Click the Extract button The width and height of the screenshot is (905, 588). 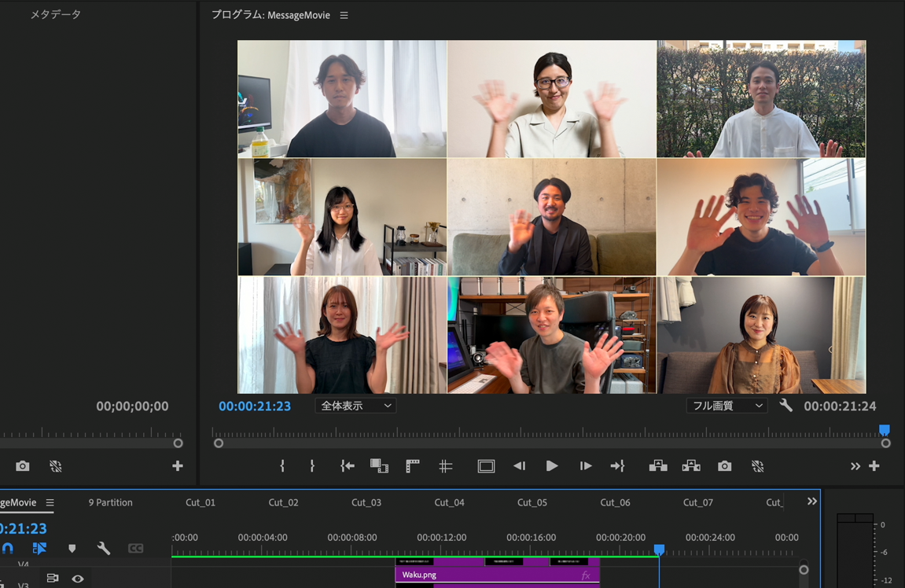click(691, 465)
